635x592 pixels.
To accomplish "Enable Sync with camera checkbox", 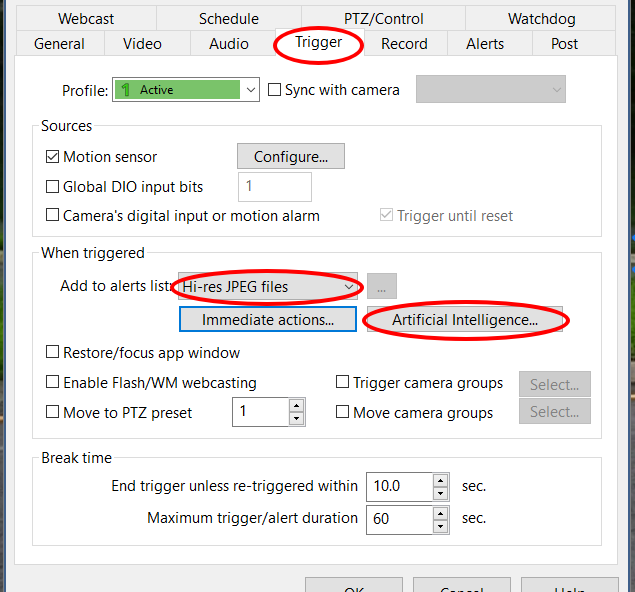I will point(274,89).
